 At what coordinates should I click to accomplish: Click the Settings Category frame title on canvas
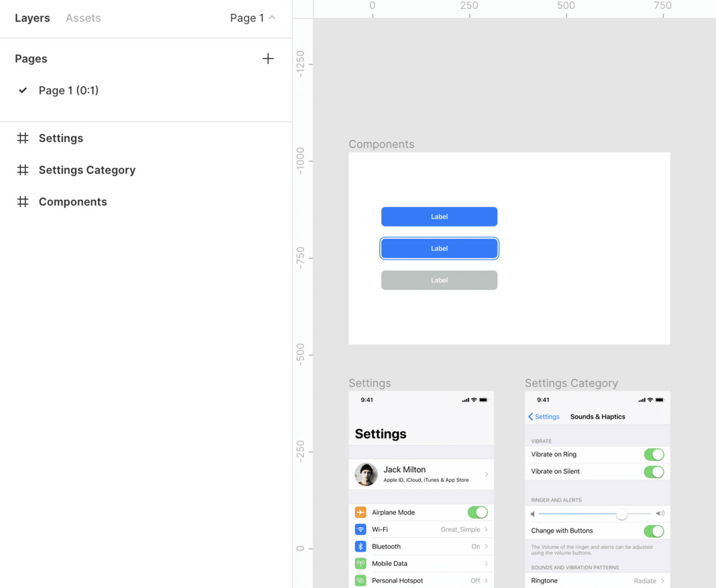click(x=572, y=383)
